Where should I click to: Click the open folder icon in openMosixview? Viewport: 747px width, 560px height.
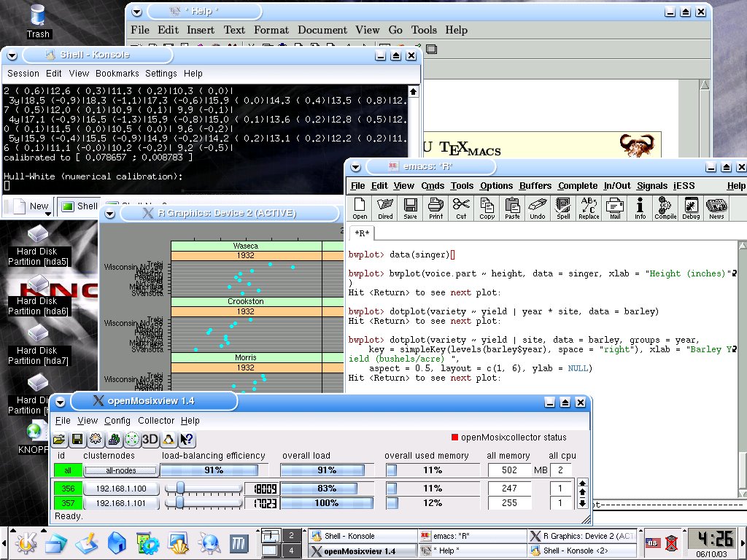click(59, 439)
